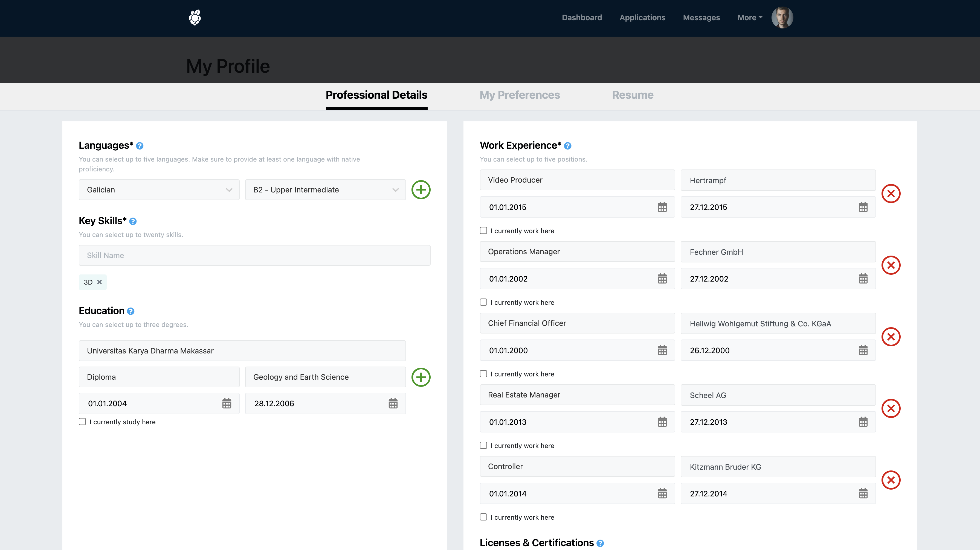Open Messages in top navigation

(x=701, y=17)
